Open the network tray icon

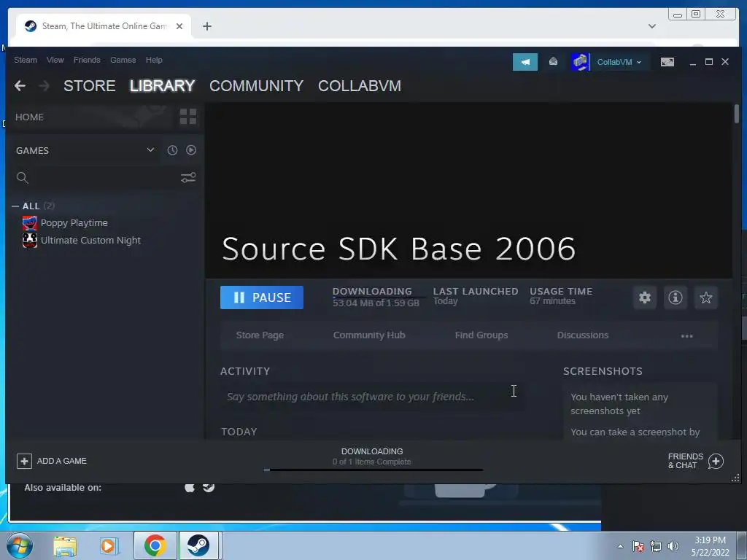coord(656,546)
